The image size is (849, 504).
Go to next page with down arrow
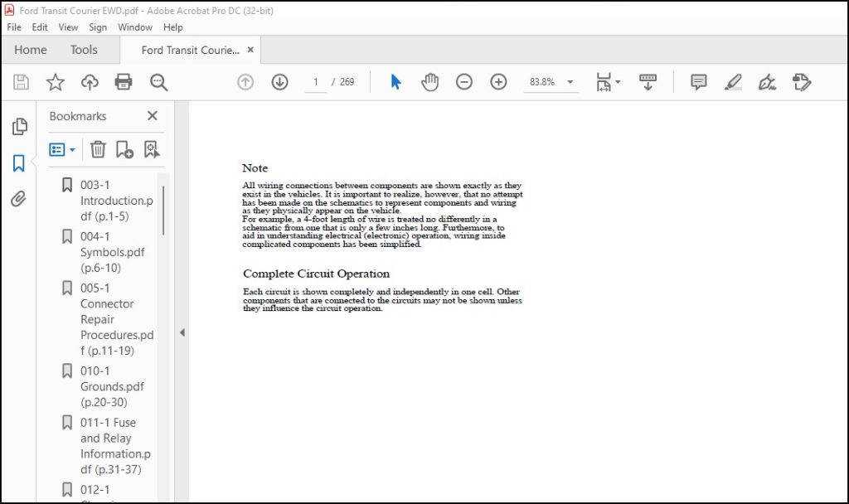pos(279,82)
